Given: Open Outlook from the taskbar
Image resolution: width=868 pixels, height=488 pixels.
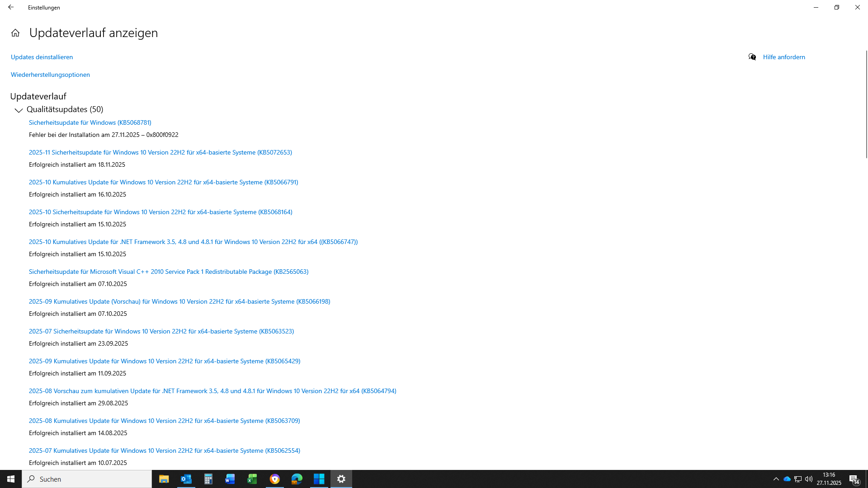Looking at the screenshot, I should (186, 479).
